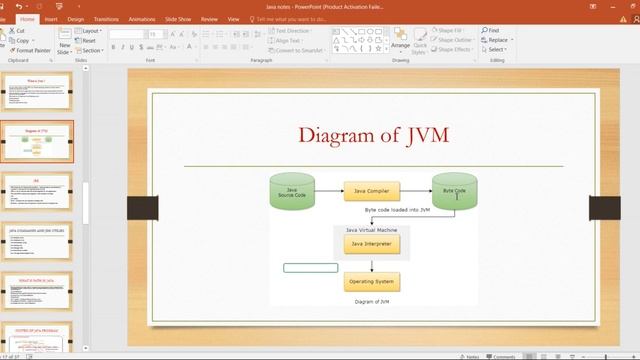
Task: Click the Undo arrow in title bar
Action: pyautogui.click(x=19, y=6)
